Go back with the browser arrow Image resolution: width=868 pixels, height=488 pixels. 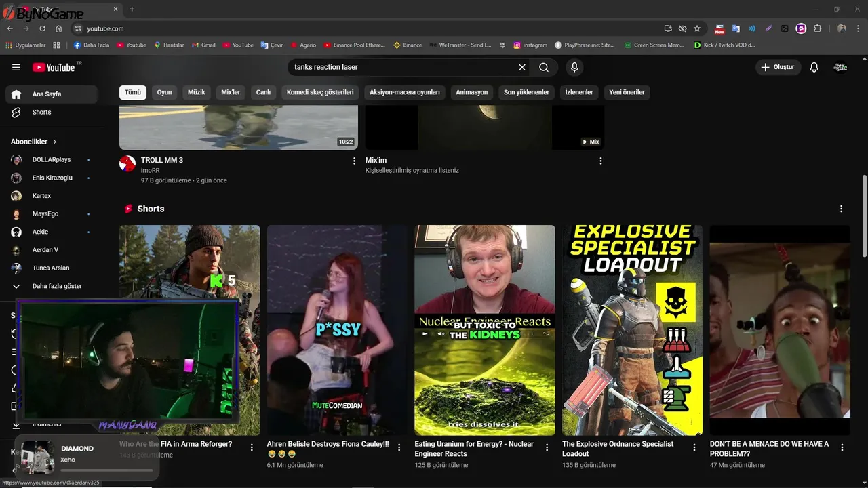(x=9, y=28)
